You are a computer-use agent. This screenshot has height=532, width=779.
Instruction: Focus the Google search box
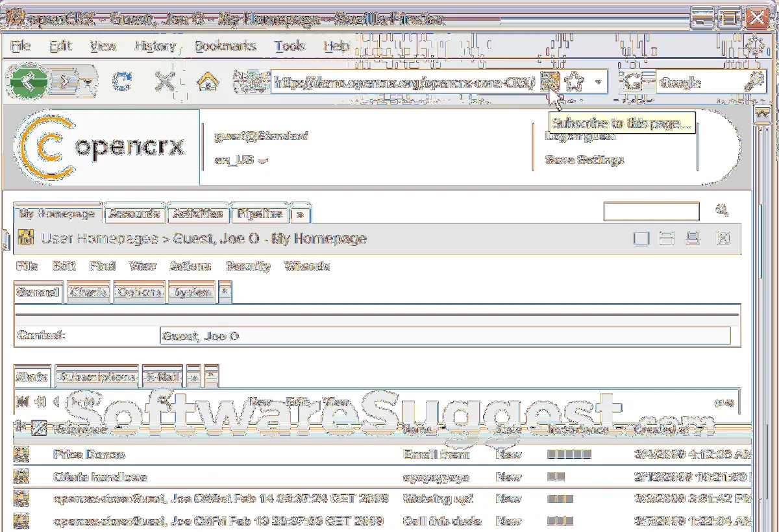click(699, 82)
